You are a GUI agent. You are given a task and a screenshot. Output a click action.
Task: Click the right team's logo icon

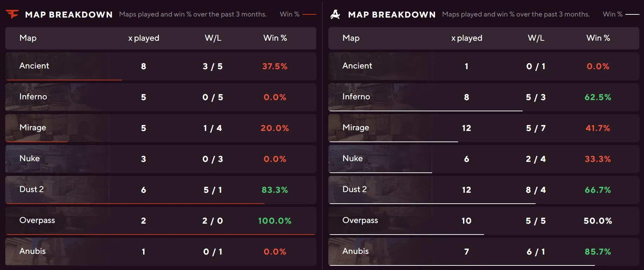click(335, 14)
